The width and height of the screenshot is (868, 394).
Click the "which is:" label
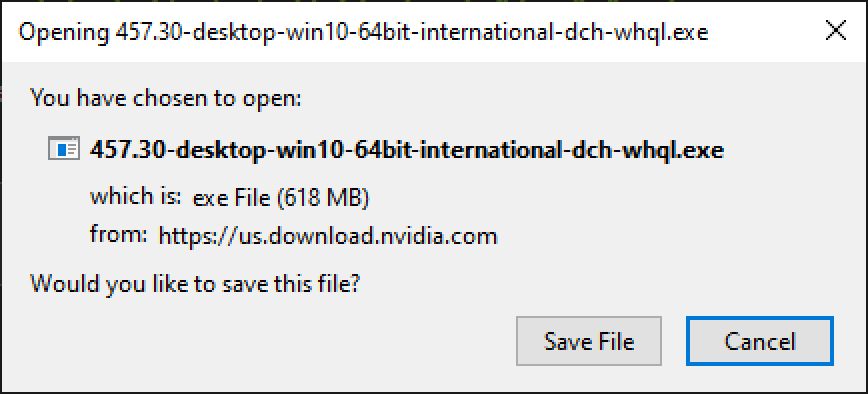136,196
